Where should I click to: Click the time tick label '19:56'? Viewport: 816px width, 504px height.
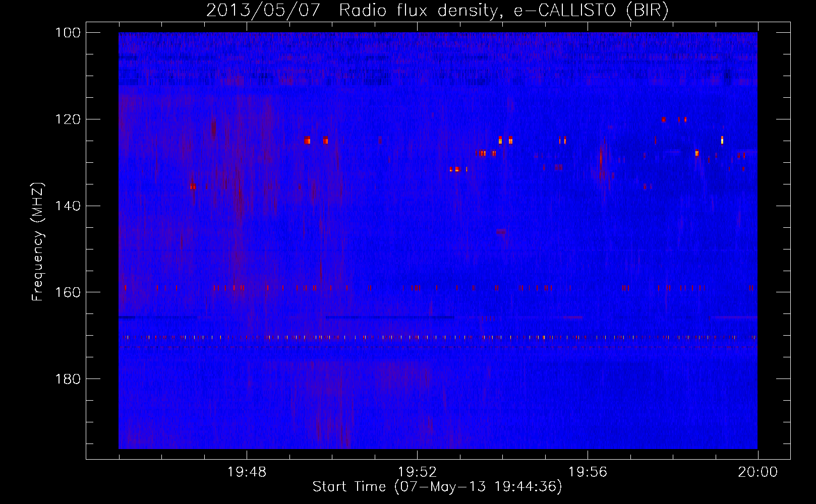coord(588,472)
